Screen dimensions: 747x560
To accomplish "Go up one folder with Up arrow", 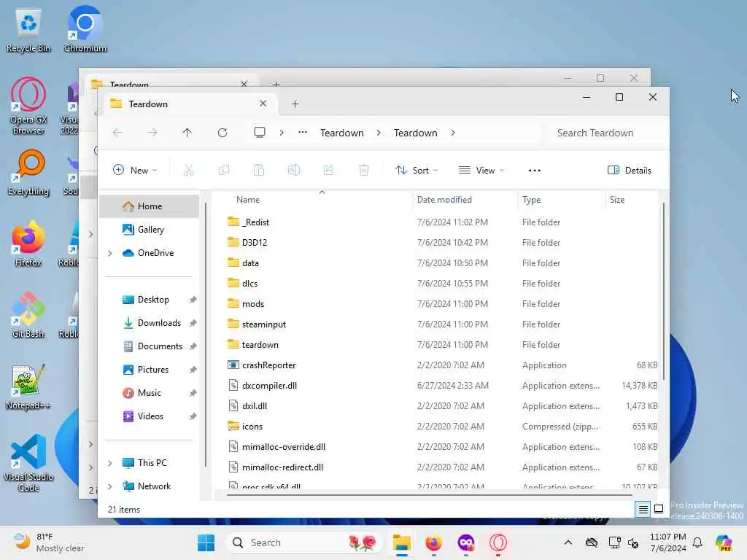I will click(x=187, y=133).
